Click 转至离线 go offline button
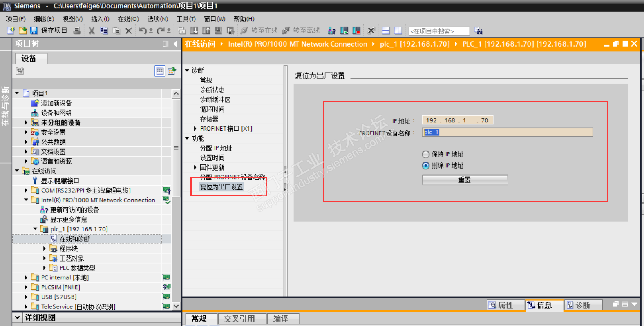 click(301, 31)
